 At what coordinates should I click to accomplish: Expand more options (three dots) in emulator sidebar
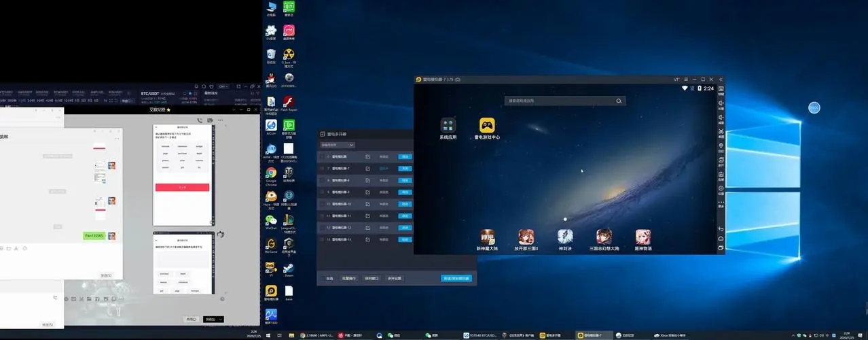(721, 203)
